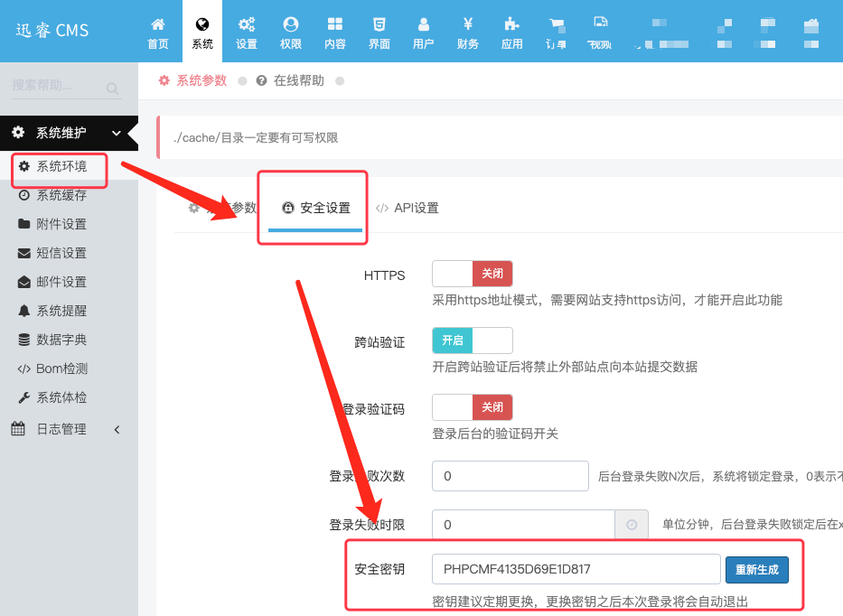Open 系统环境 in the sidebar
The height and width of the screenshot is (616, 843).
click(x=61, y=166)
